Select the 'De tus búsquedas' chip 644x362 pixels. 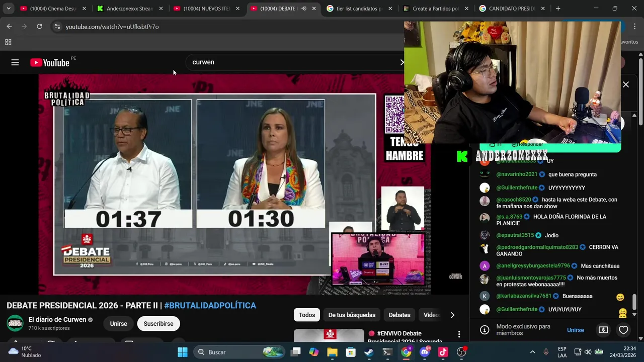click(x=352, y=315)
